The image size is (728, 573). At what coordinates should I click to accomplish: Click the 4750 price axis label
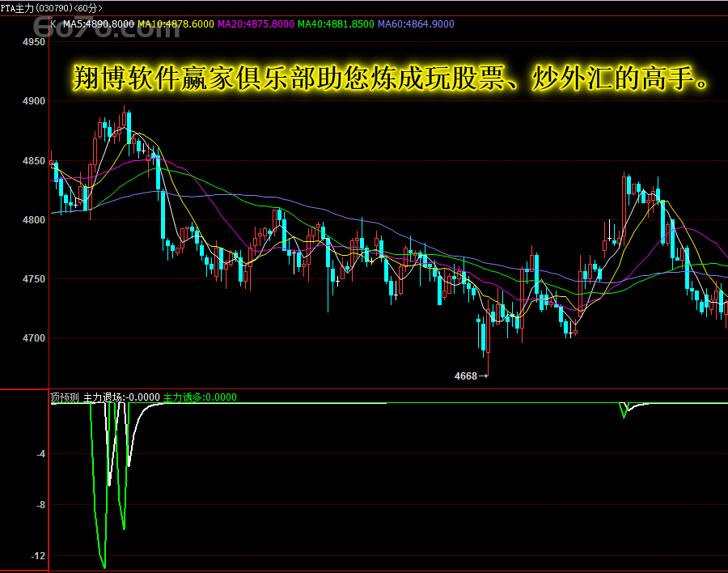click(34, 279)
